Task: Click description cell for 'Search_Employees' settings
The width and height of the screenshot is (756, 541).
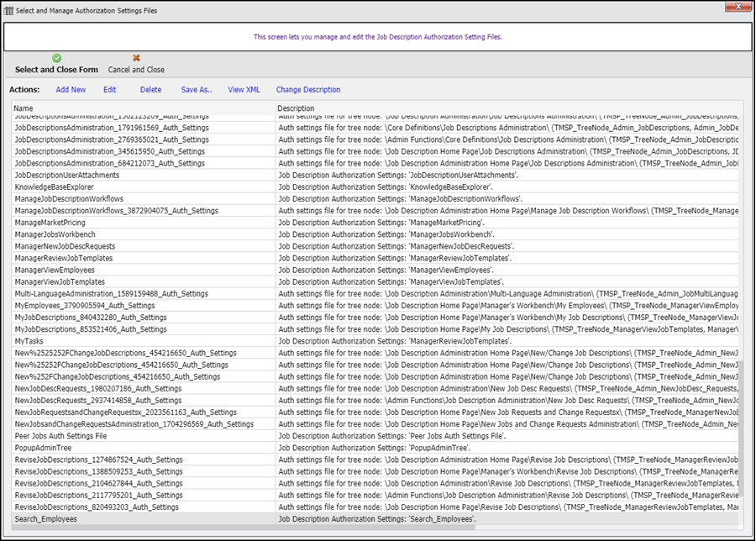Action: click(x=507, y=519)
